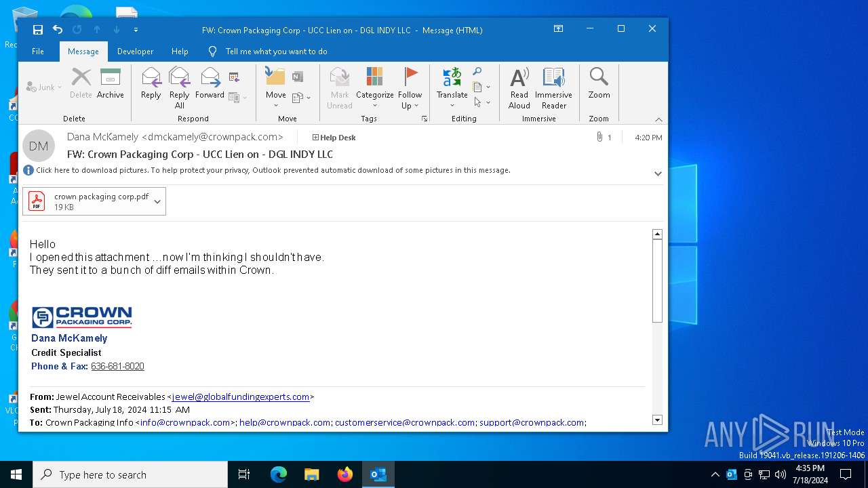The height and width of the screenshot is (488, 868).
Task: Open Task View on the taskbar
Action: point(244,474)
